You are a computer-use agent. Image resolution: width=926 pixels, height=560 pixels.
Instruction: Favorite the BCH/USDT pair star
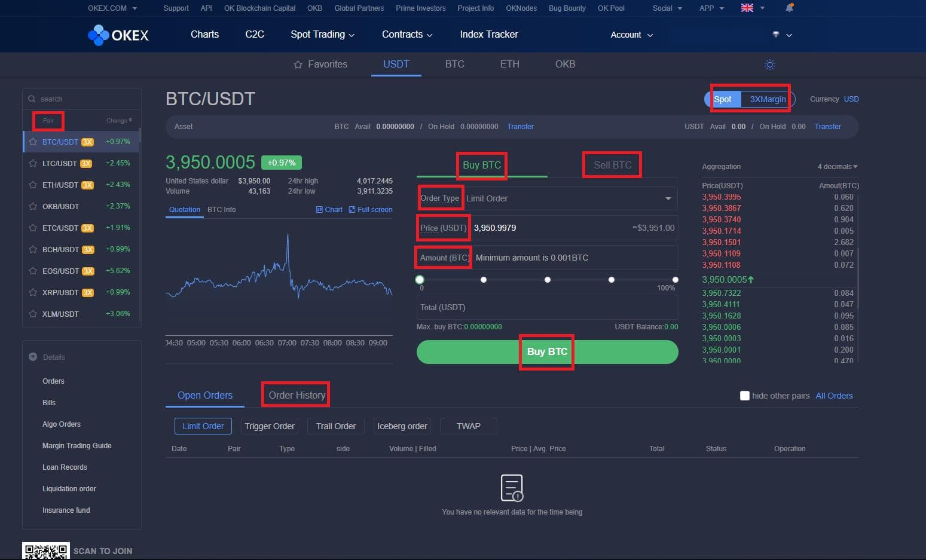coord(33,249)
